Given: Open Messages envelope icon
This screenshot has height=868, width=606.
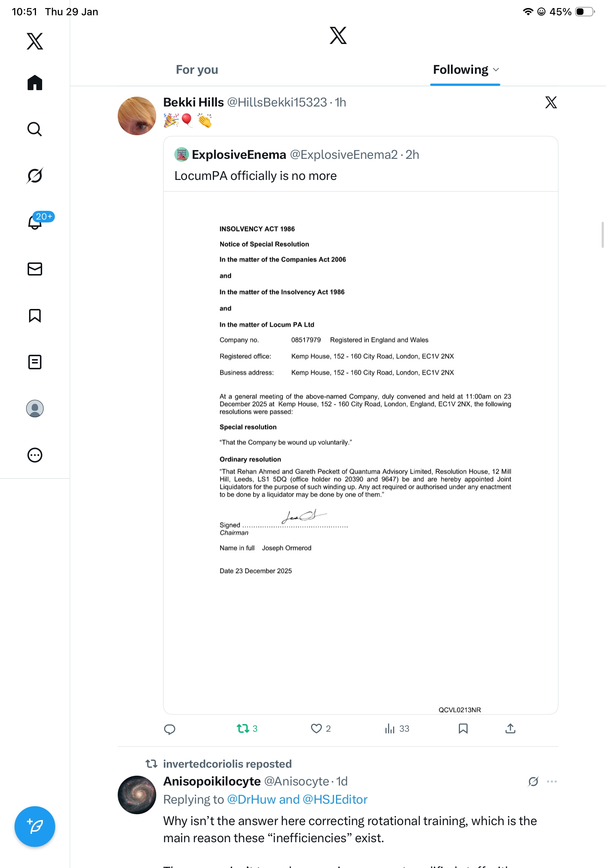Looking at the screenshot, I should click(x=35, y=269).
